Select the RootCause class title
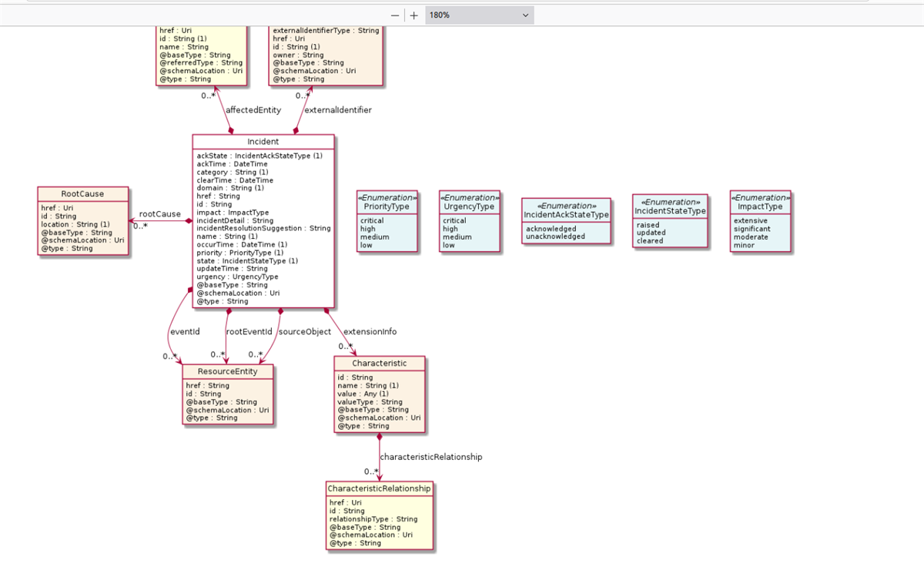The height and width of the screenshot is (570, 924). [82, 193]
